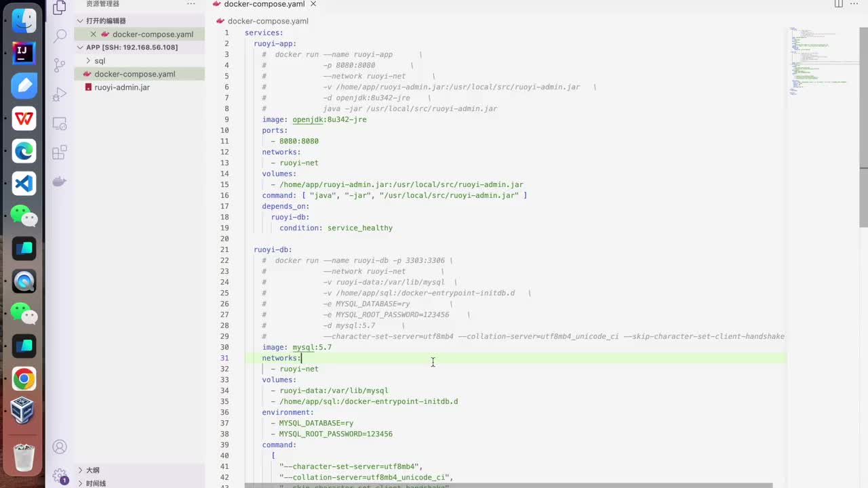Open the Extensions view
The height and width of the screenshot is (488, 868).
click(x=60, y=152)
